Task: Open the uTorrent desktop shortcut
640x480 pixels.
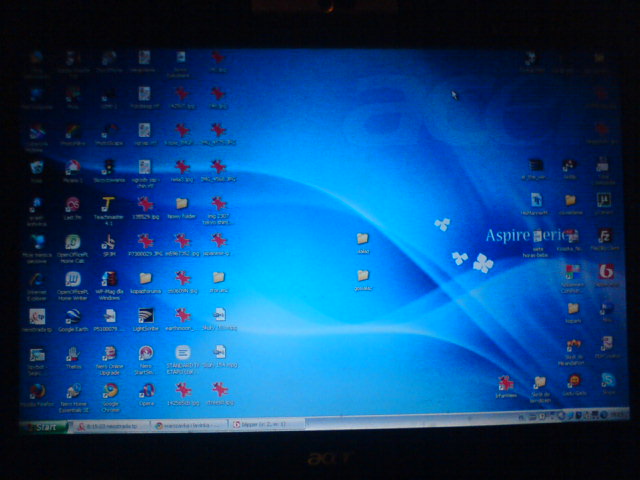Action: pyautogui.click(x=604, y=201)
